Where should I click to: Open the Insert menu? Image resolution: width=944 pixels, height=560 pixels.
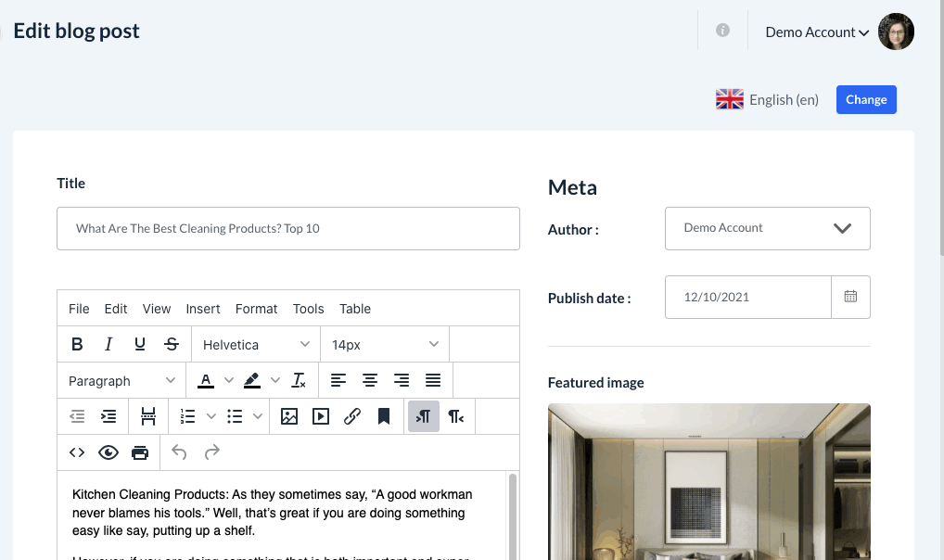click(x=203, y=309)
